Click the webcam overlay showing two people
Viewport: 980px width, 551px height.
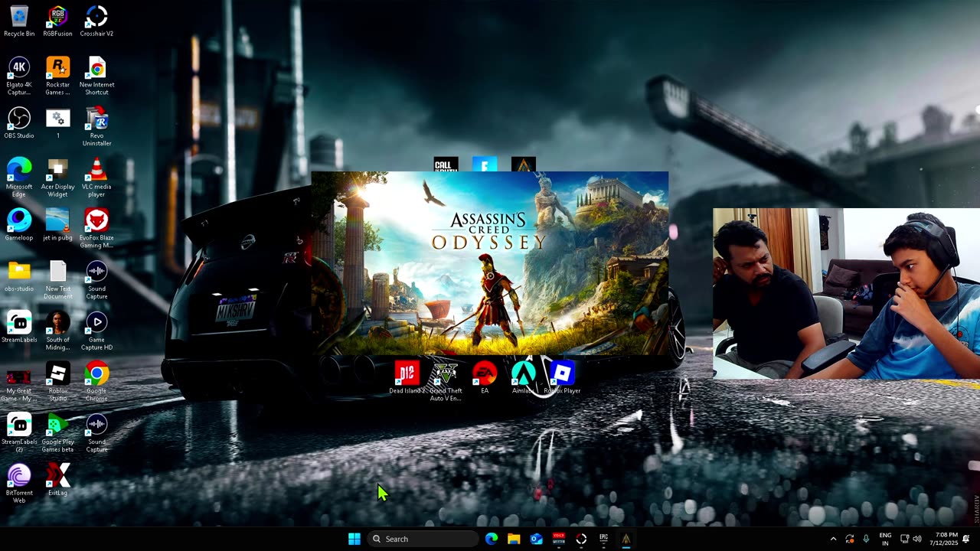click(846, 293)
